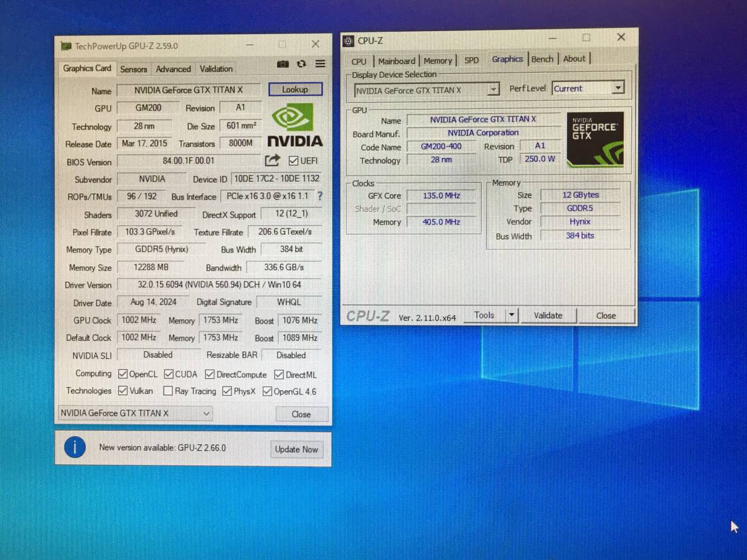Open the GPU selection dropdown in GPU-Z

[134, 413]
